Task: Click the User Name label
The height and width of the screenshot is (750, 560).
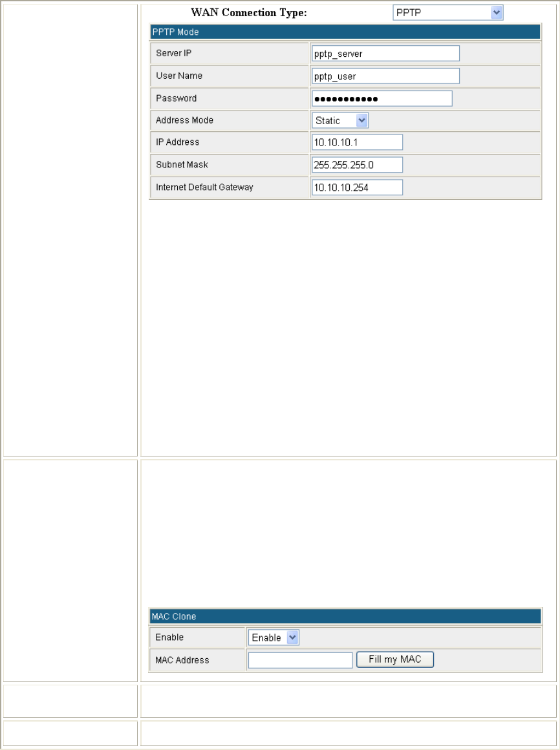Action: (179, 76)
